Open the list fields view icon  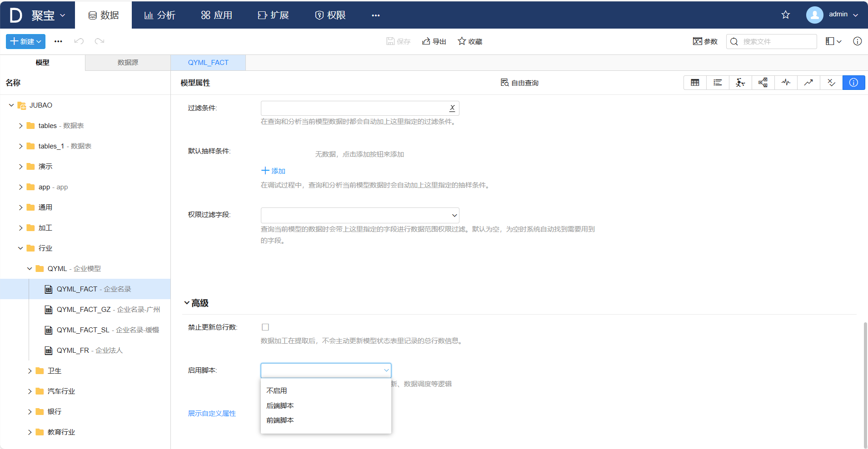(718, 83)
